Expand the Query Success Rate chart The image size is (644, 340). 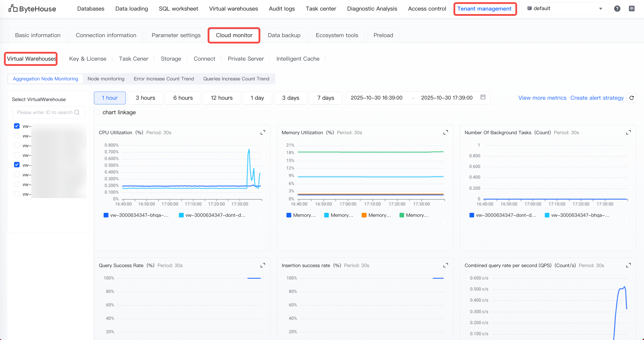tap(263, 265)
